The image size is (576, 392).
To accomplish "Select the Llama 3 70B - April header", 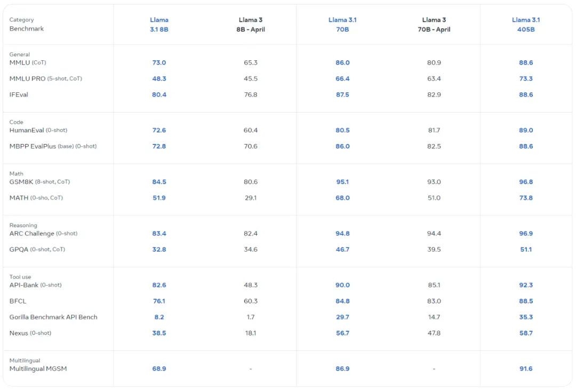I will click(434, 25).
